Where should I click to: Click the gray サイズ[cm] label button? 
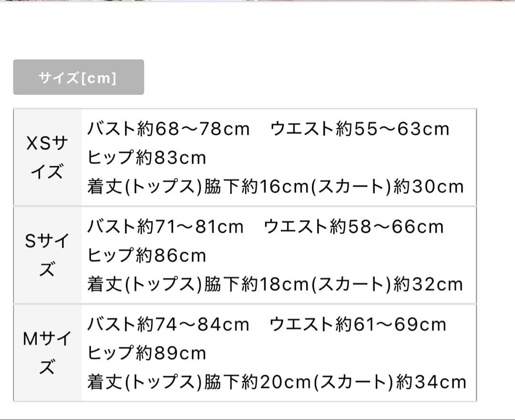(78, 77)
